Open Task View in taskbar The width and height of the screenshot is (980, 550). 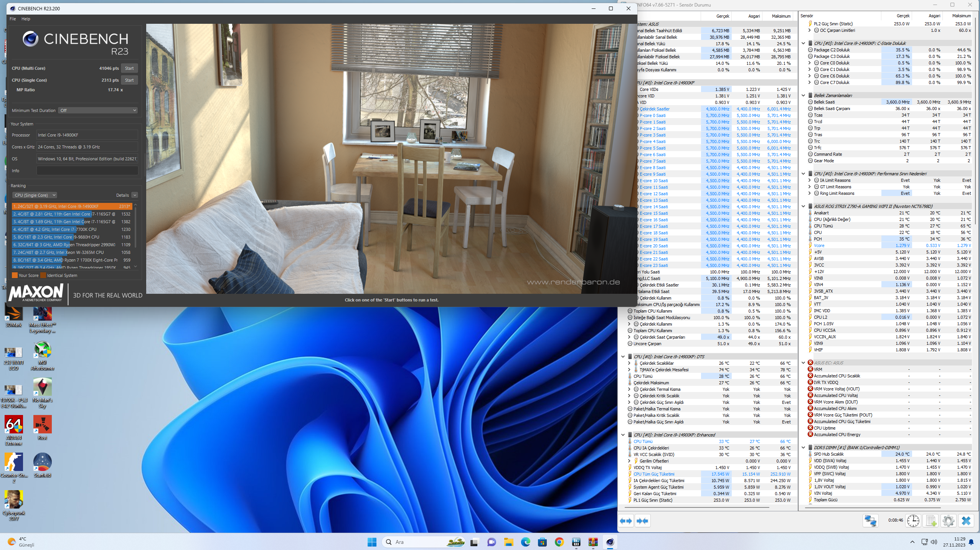pos(474,542)
